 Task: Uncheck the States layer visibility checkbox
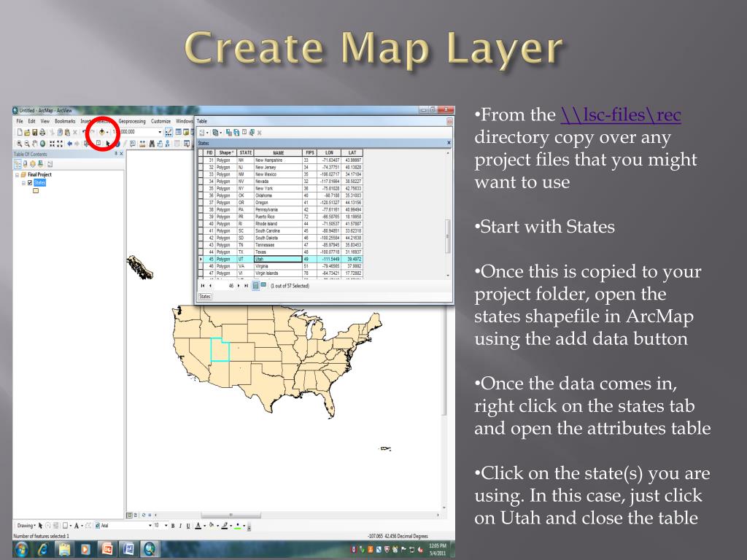click(29, 183)
